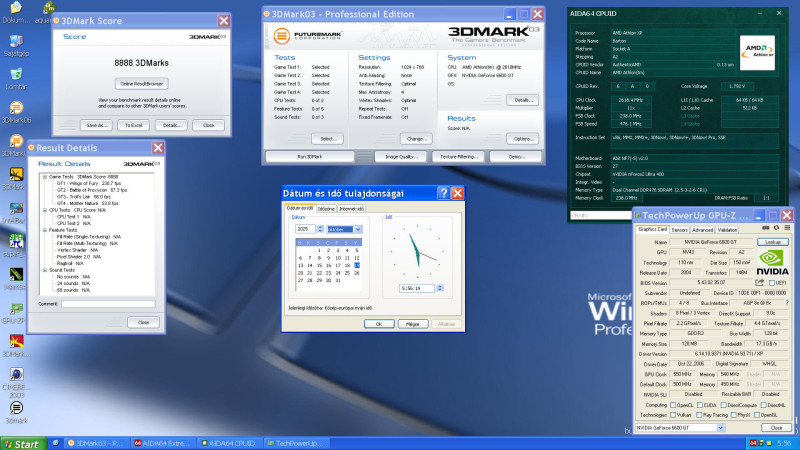Click the Lookup button in GPU-Z
The height and width of the screenshot is (450, 800).
click(773, 242)
